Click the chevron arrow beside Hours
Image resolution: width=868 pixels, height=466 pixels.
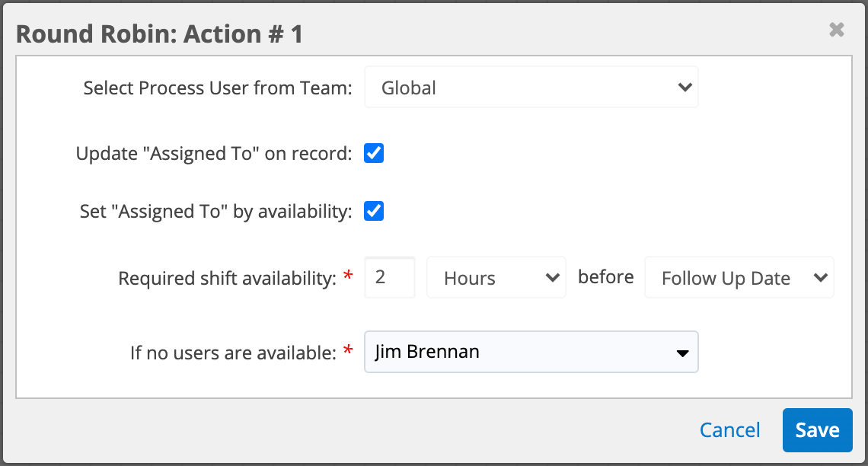[x=553, y=279]
